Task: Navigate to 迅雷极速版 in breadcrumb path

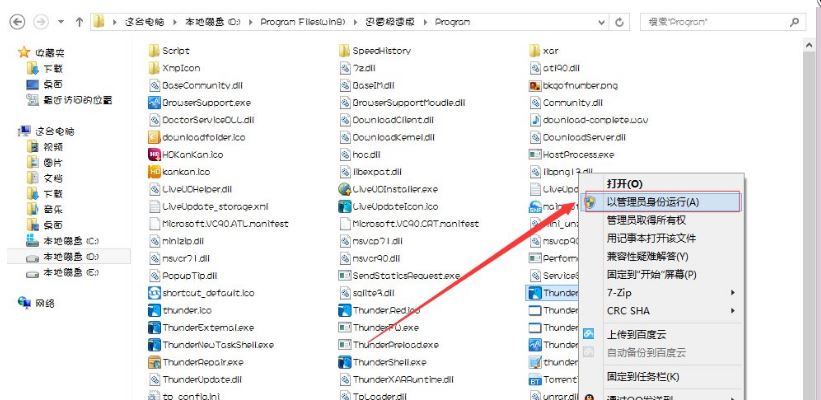Action: 388,22
